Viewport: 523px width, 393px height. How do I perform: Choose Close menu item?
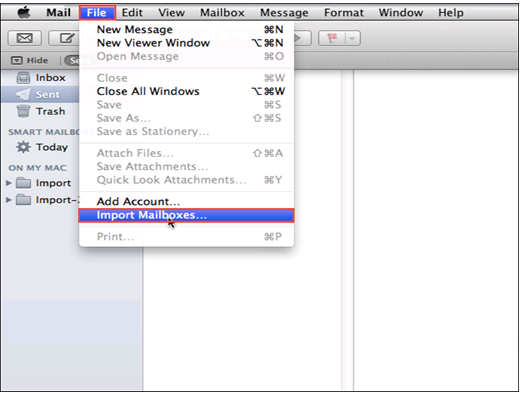point(186,78)
